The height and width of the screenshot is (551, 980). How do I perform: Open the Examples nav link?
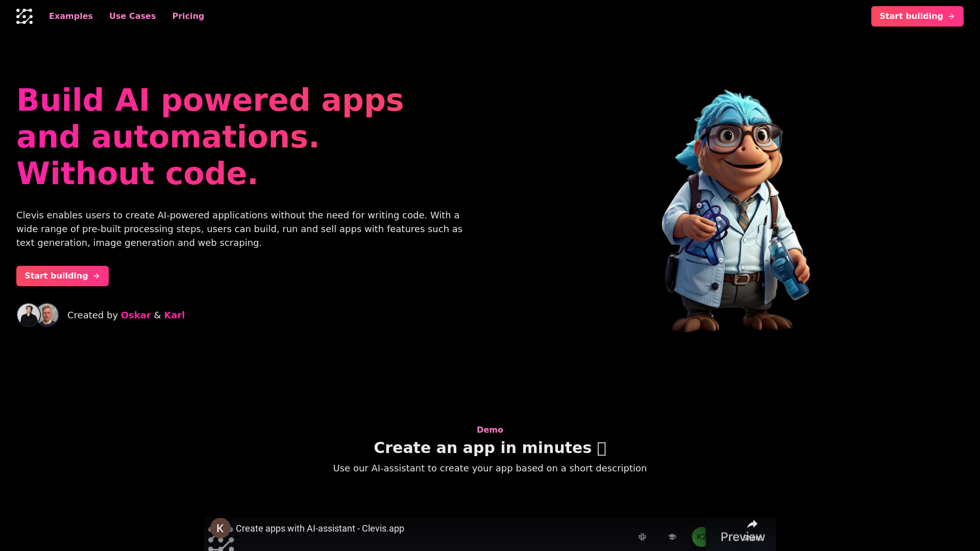point(71,16)
